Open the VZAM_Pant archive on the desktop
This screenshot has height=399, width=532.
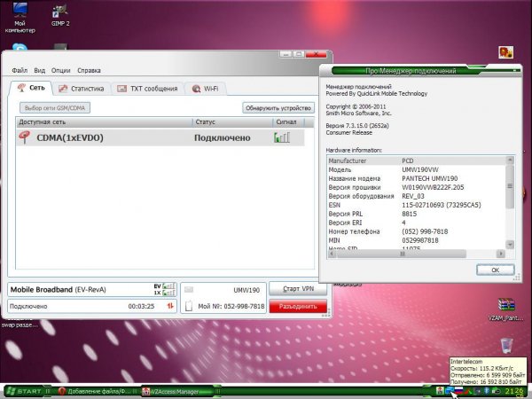(x=506, y=309)
